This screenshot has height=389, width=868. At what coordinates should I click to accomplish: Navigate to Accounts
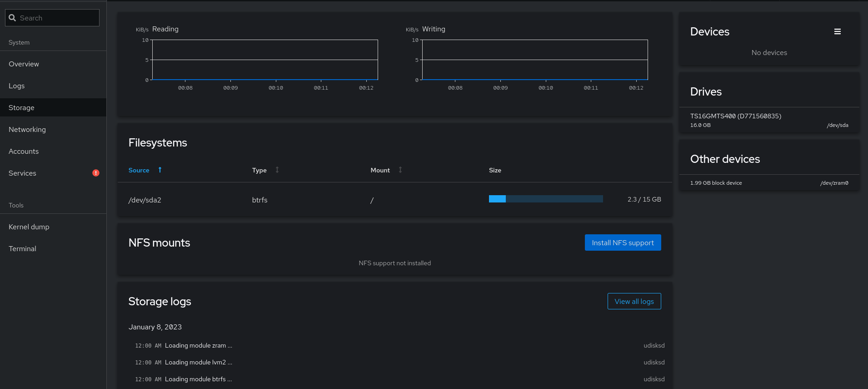pos(53,151)
